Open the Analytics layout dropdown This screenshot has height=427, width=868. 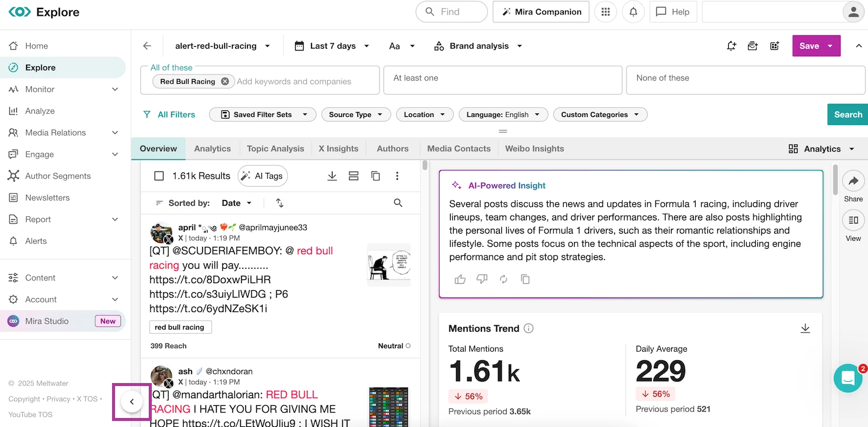point(822,149)
